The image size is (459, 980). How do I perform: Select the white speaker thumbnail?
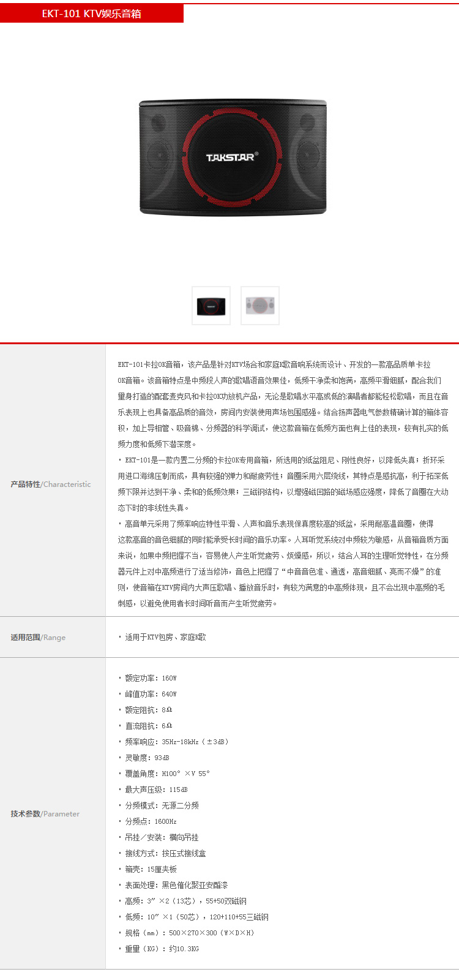(260, 305)
